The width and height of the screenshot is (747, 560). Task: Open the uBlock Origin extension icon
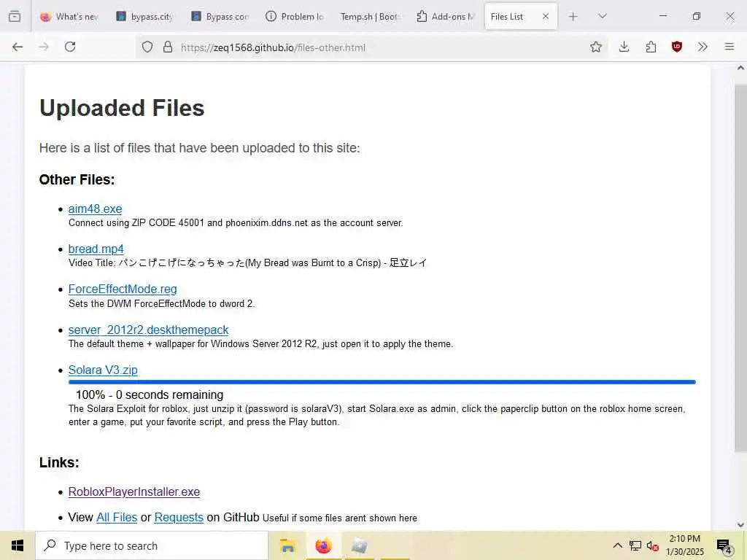pyautogui.click(x=676, y=47)
